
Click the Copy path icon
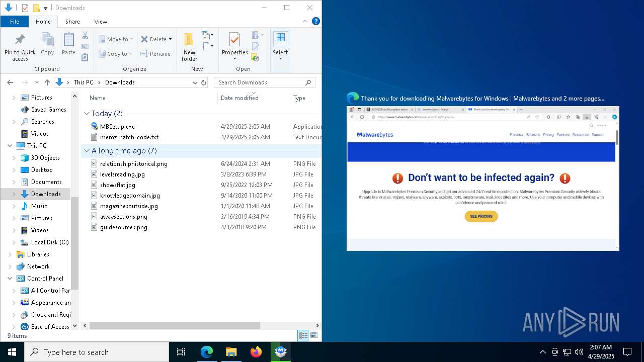coord(85,47)
